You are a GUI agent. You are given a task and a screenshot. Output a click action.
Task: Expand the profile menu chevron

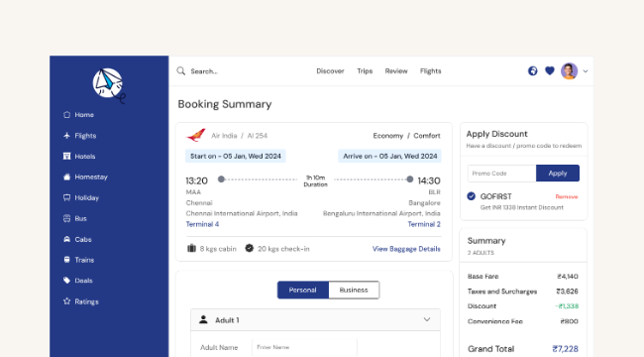[x=586, y=71]
